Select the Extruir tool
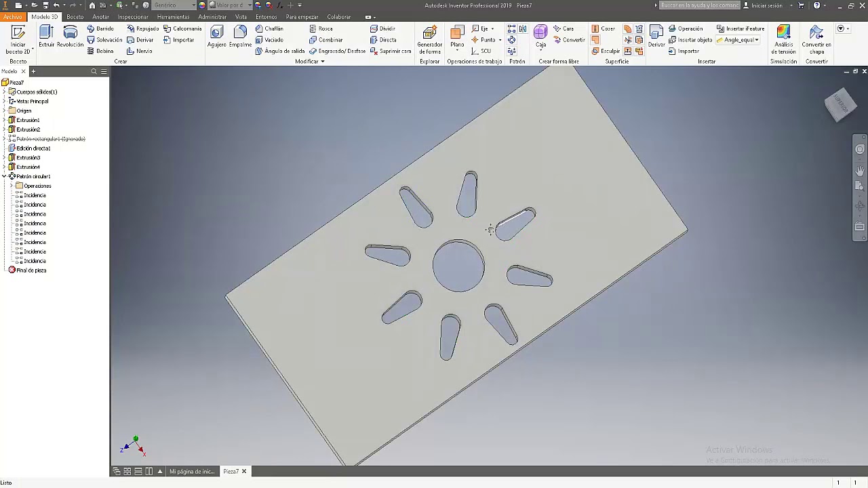The image size is (868, 488). 46,37
